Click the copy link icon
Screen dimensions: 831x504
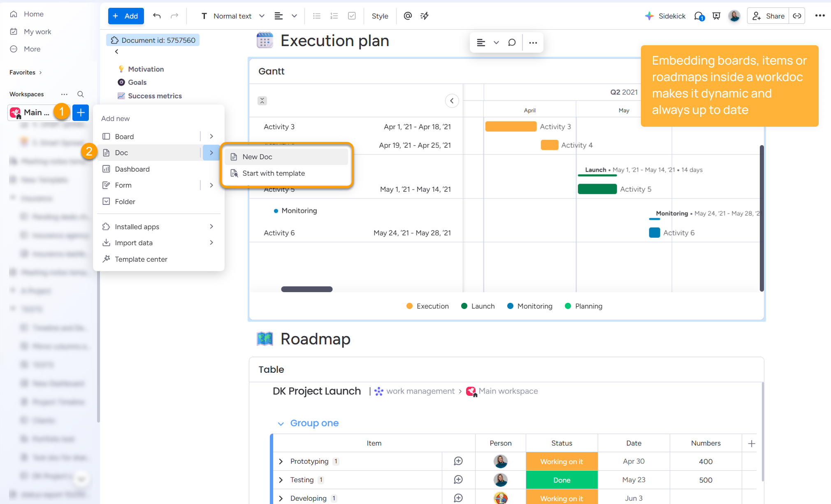point(797,16)
